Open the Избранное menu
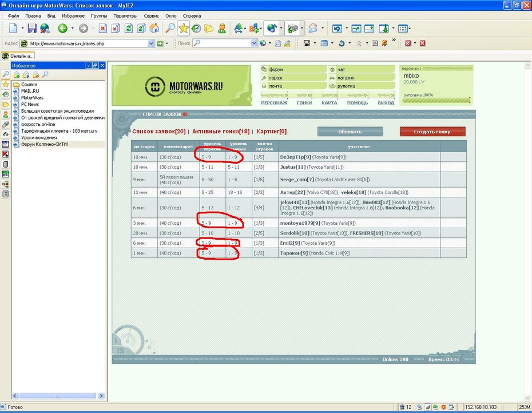 (x=73, y=16)
